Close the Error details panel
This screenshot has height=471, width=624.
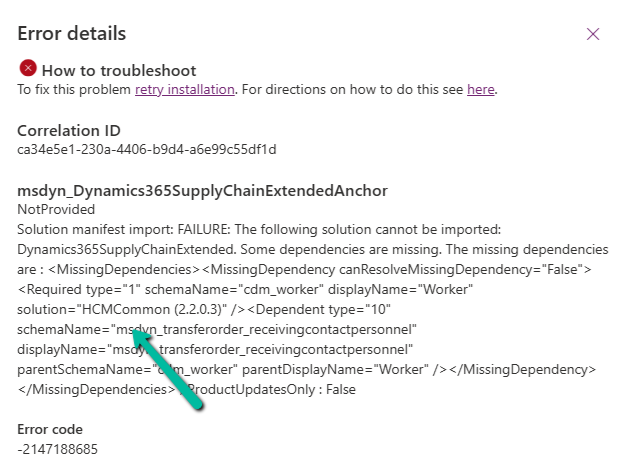point(593,34)
